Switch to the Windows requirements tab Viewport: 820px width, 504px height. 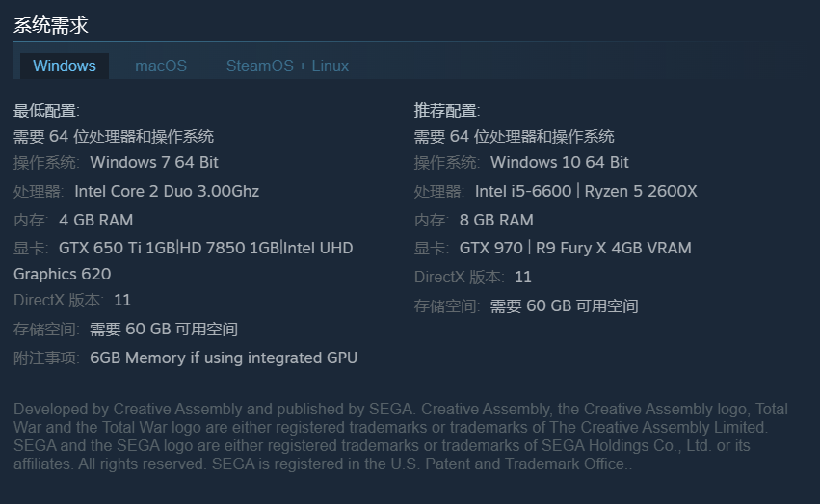[65, 66]
